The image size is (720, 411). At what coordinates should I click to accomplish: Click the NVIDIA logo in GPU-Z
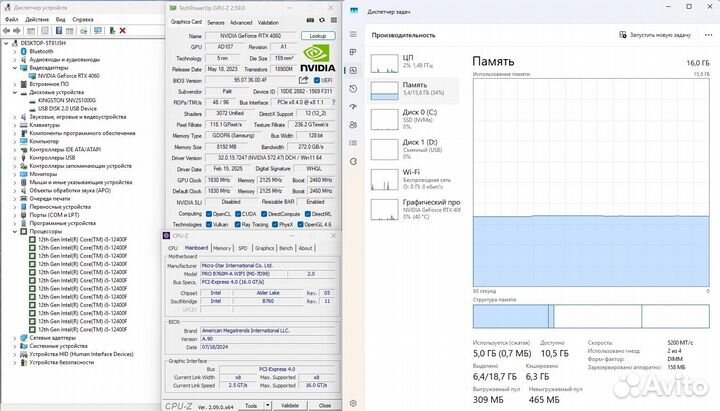[318, 58]
